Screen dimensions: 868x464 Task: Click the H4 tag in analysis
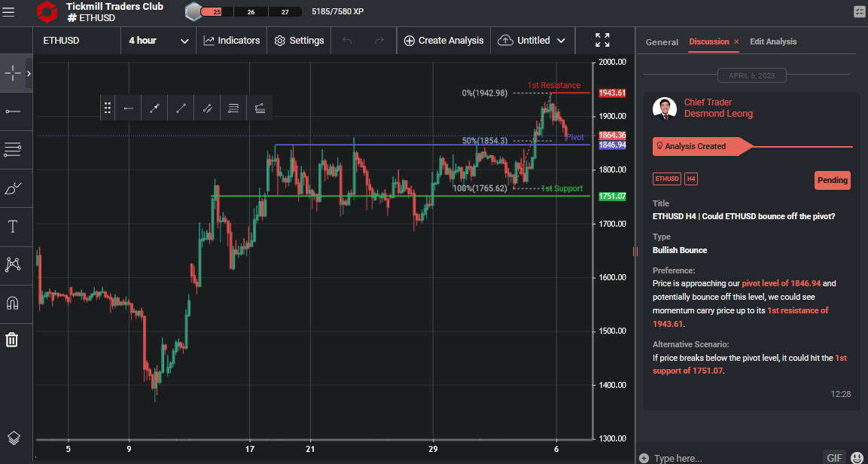coord(691,179)
